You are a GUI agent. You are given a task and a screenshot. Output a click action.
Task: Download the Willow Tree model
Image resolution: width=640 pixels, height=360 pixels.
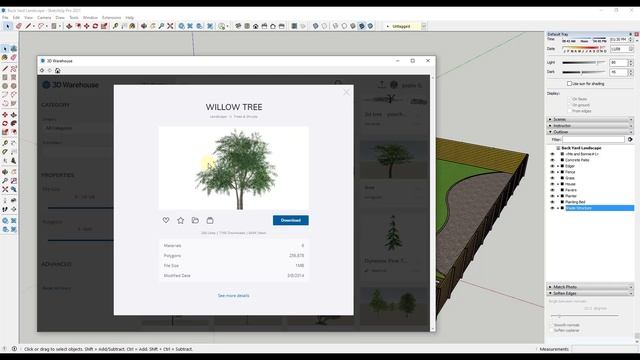pos(291,220)
